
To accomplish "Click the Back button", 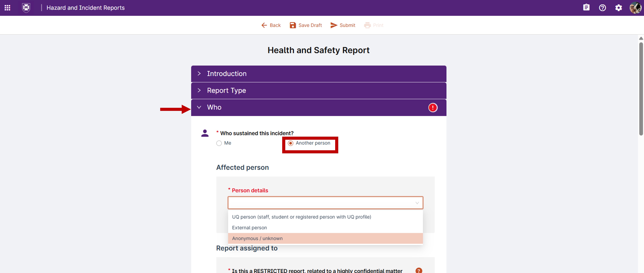I will (271, 25).
